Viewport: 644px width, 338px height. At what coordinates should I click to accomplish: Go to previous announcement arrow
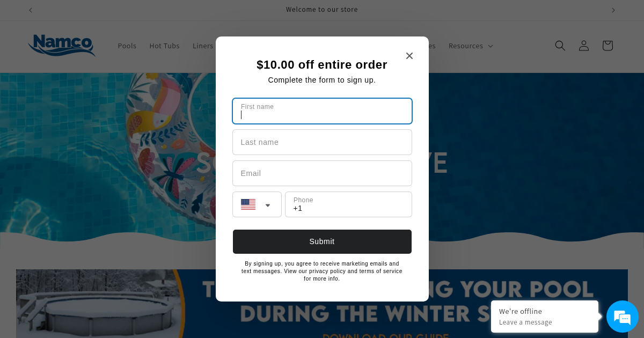(x=31, y=10)
